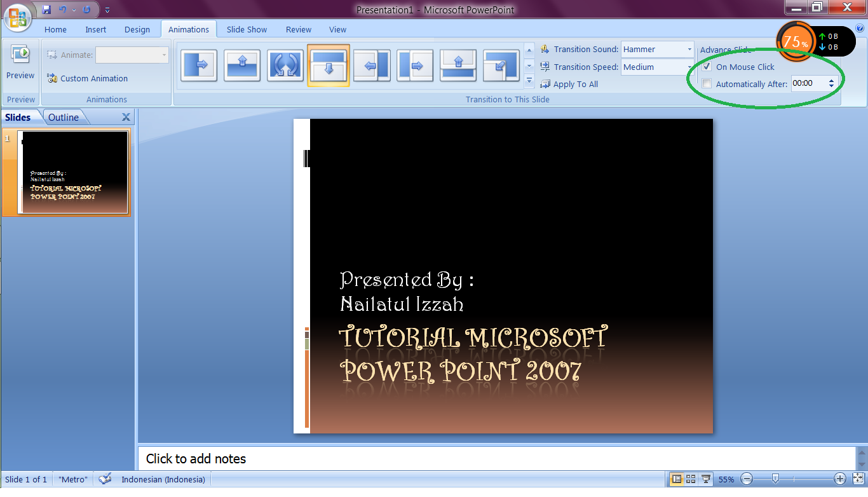Switch to Slide Sorter view
The image size is (868, 497).
pyautogui.click(x=691, y=479)
